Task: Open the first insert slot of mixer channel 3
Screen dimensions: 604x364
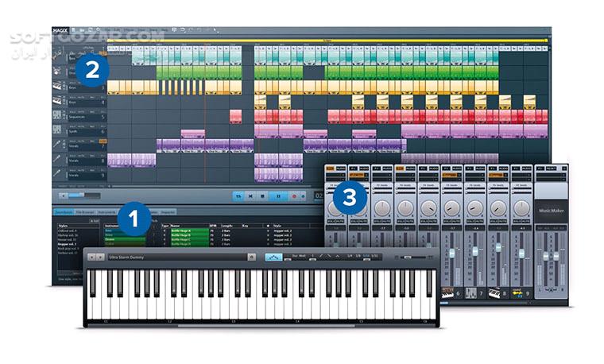Action: [382, 175]
